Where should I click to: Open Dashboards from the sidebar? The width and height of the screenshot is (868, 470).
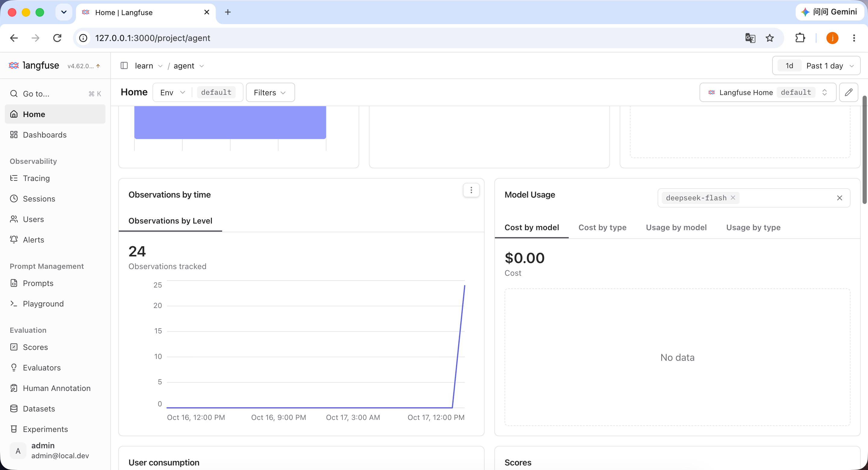pyautogui.click(x=55, y=135)
